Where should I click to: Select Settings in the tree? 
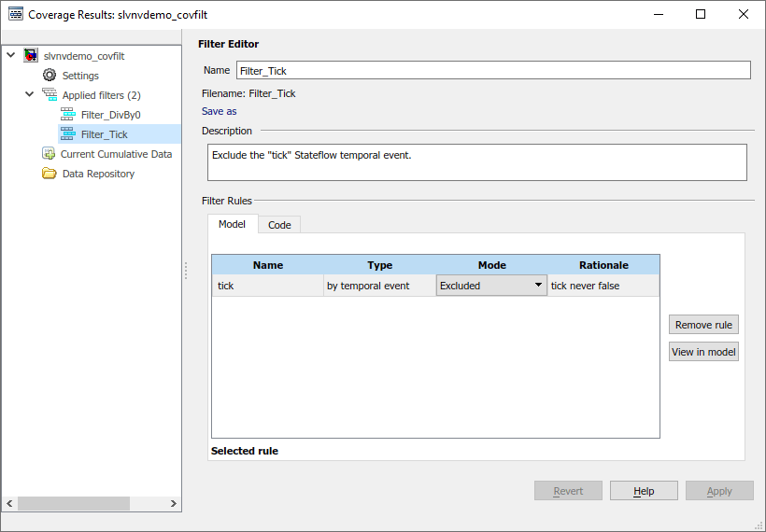pyautogui.click(x=80, y=76)
